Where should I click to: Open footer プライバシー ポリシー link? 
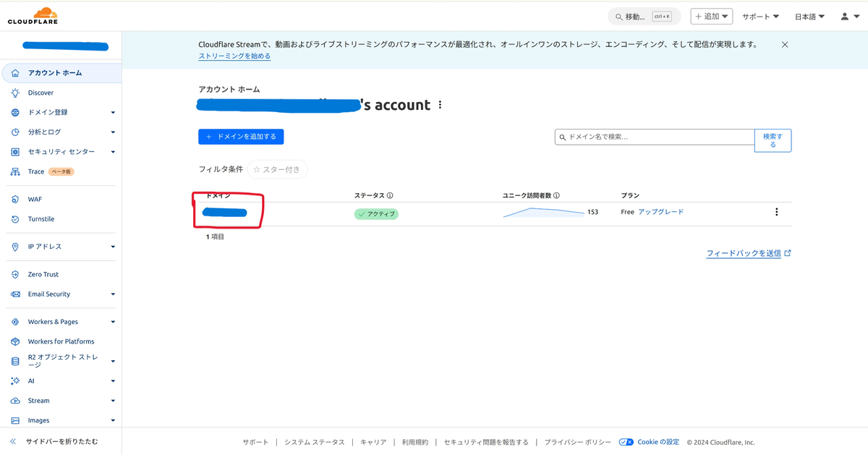577,442
